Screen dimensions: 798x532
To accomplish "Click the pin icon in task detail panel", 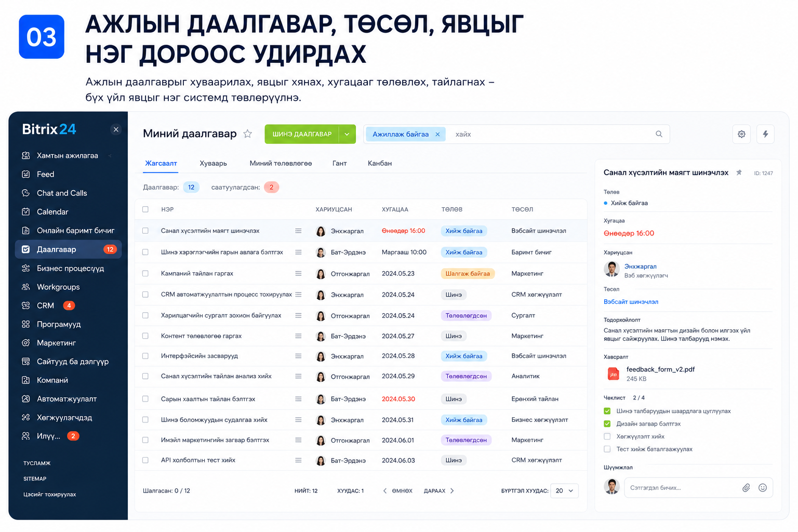I will point(739,172).
